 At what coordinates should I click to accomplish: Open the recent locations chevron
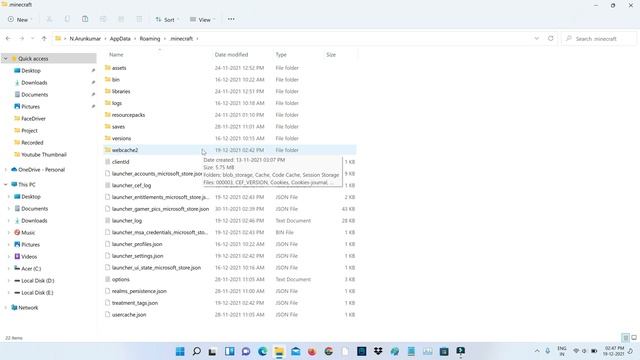33,38
